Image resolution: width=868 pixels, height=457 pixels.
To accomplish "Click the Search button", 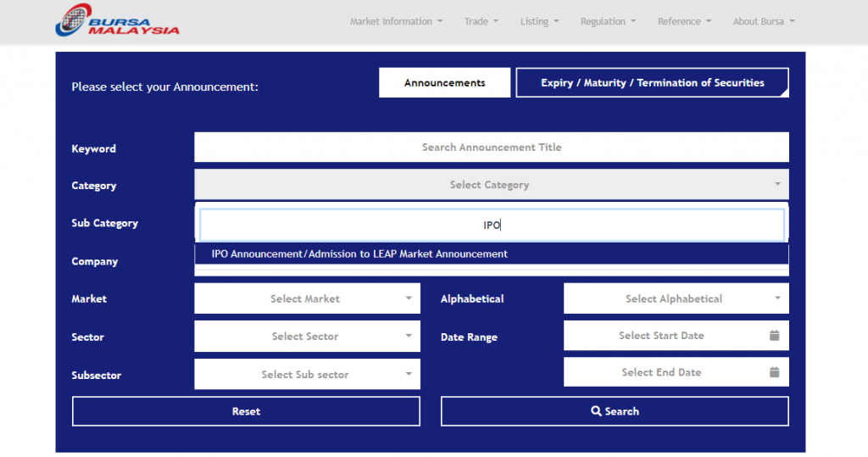I will pos(615,411).
